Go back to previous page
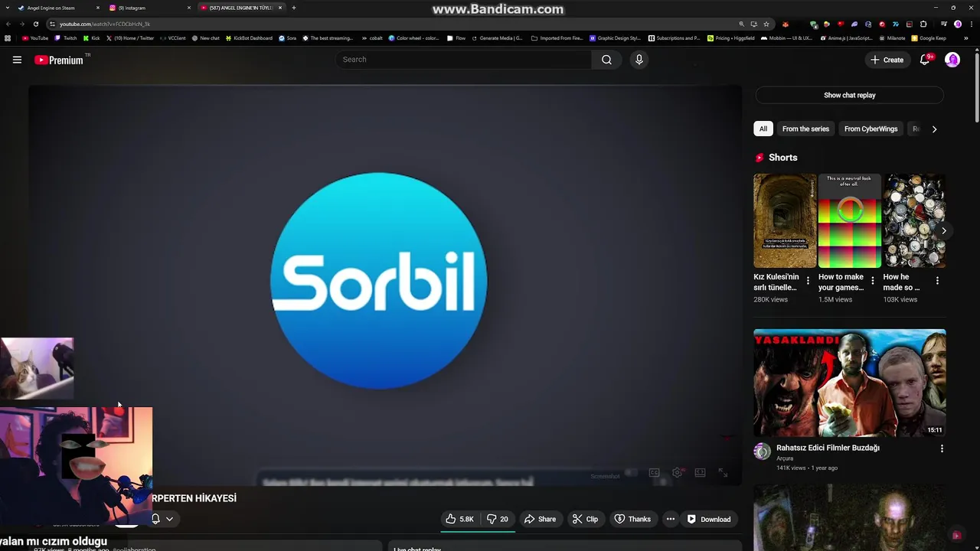This screenshot has width=980, height=551. coord(8,24)
